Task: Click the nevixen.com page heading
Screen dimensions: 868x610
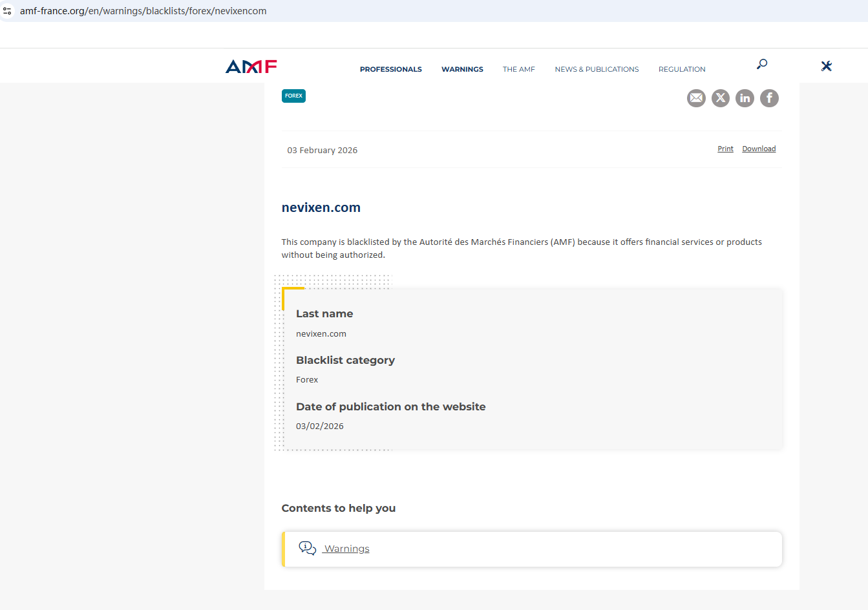Action: point(321,207)
